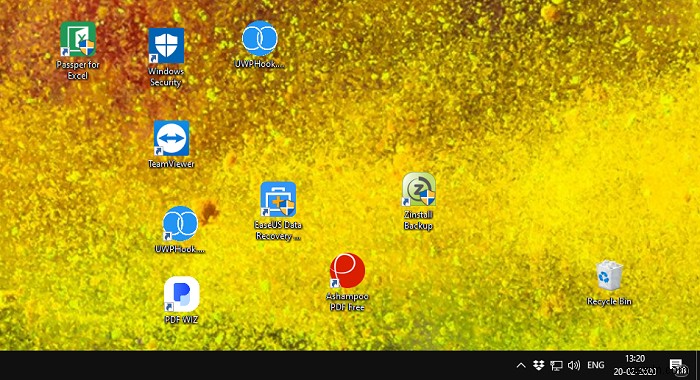The width and height of the screenshot is (700, 380).
Task: Open the network status tray icon
Action: tap(556, 365)
